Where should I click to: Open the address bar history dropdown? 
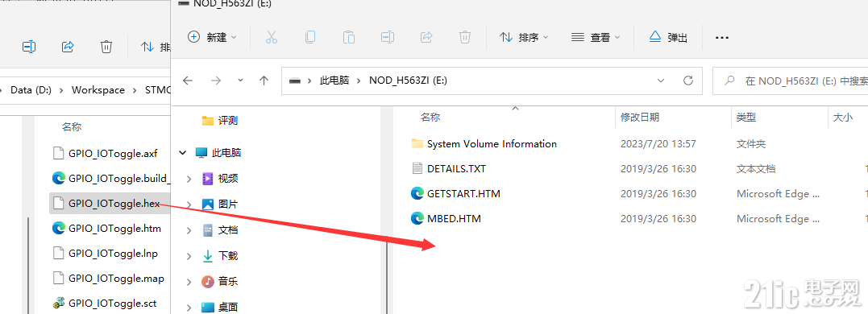click(660, 81)
